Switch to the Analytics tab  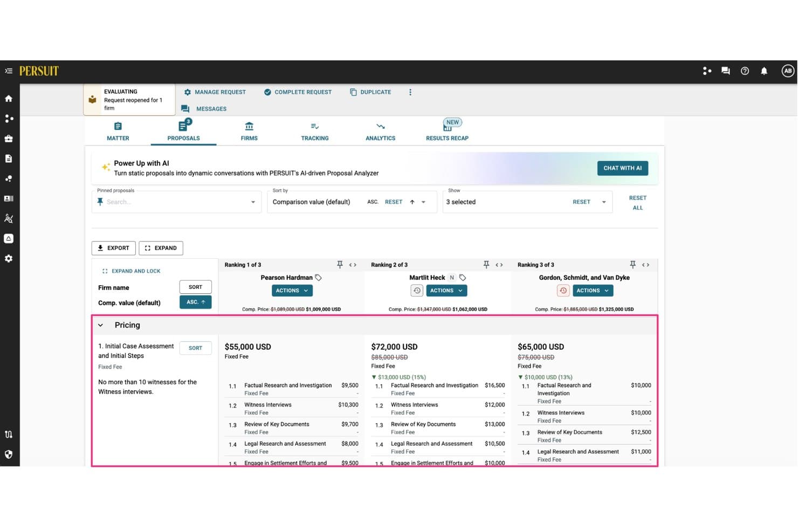381,131
